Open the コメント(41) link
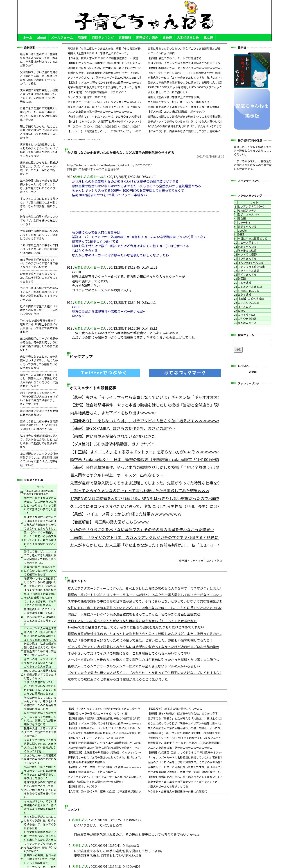289x868 pixels. (214, 561)
